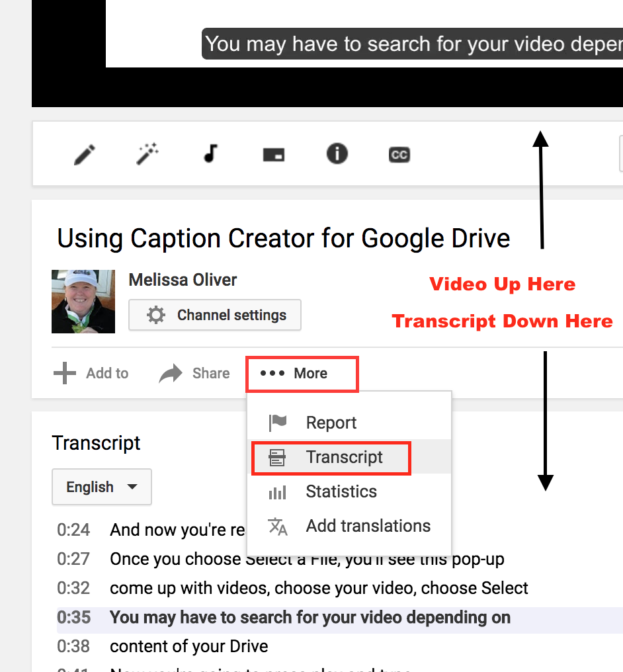Click the Channel settings button
623x672 pixels.
coord(215,315)
